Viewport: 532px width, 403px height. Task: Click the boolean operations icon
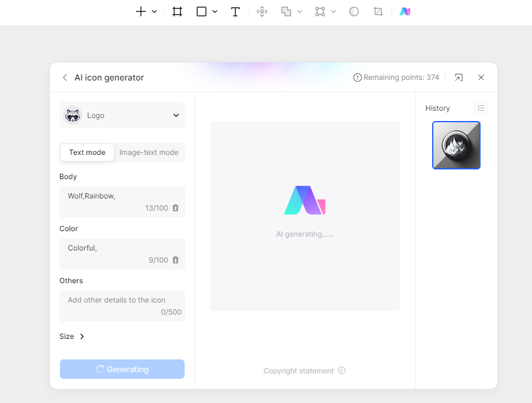pos(286,11)
